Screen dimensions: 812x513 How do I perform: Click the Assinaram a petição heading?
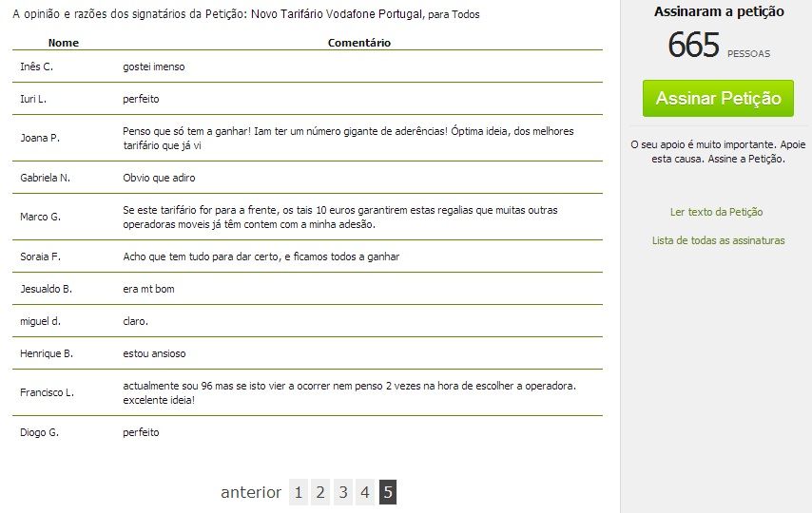719,11
